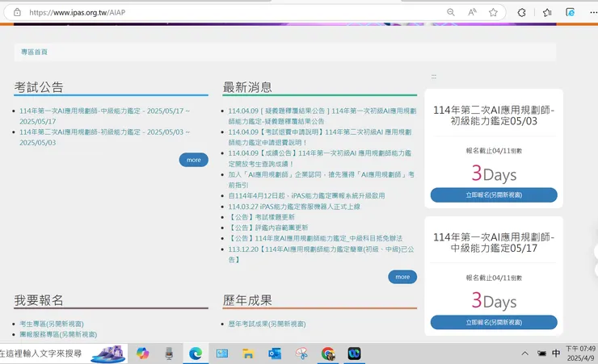The width and height of the screenshot is (598, 364).
Task: Open 【公告】評鑑內容範圍更新 link
Action: 268,228
